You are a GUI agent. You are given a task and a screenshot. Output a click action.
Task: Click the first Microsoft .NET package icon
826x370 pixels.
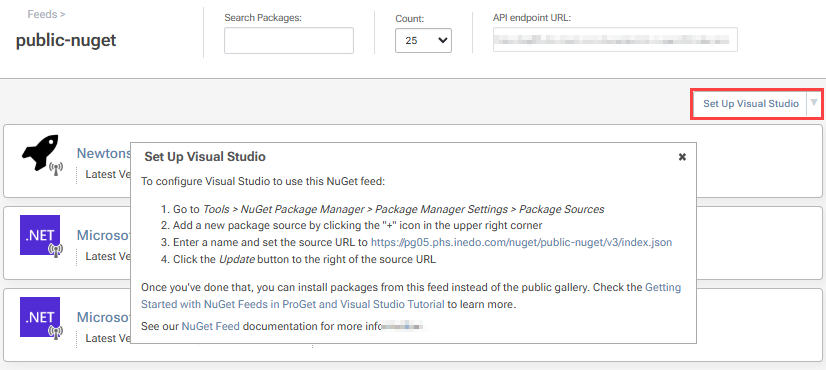tap(40, 235)
